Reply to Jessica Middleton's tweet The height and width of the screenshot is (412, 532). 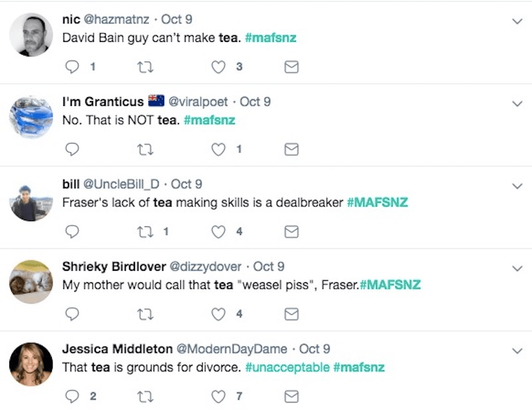[x=73, y=397]
